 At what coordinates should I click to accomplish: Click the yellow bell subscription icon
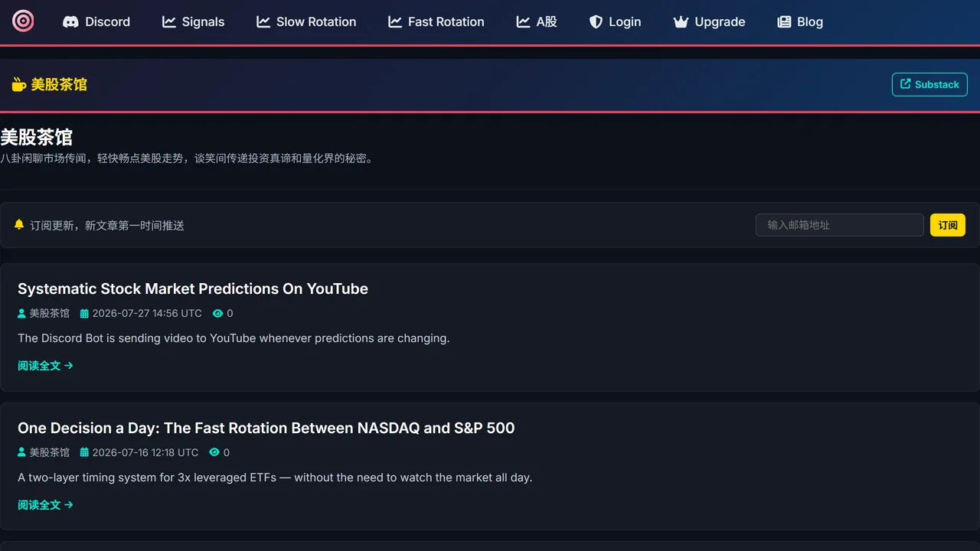pyautogui.click(x=19, y=224)
